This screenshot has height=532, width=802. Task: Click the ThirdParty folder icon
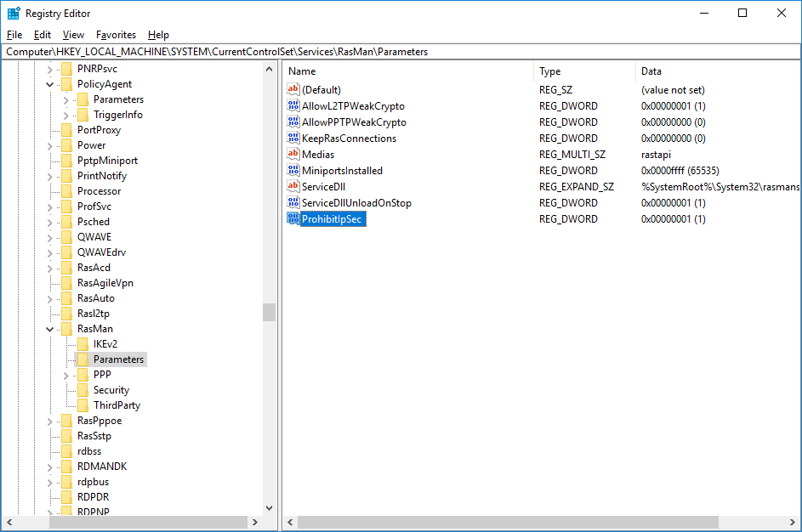coord(82,405)
